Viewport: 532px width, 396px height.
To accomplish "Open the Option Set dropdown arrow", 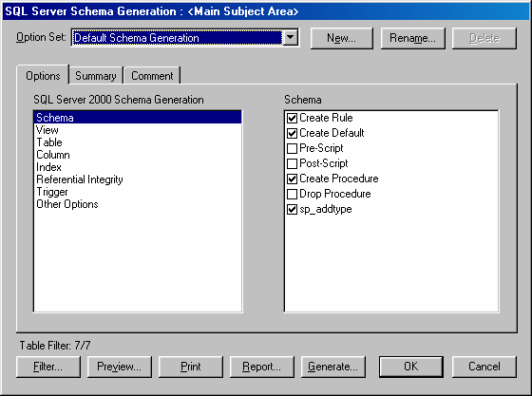I will click(x=291, y=37).
